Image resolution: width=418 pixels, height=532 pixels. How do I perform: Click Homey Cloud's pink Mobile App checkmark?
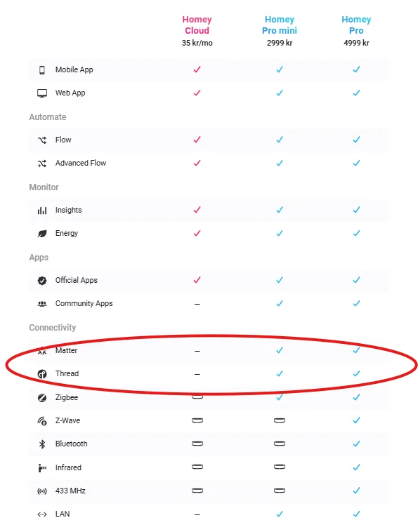point(197,69)
